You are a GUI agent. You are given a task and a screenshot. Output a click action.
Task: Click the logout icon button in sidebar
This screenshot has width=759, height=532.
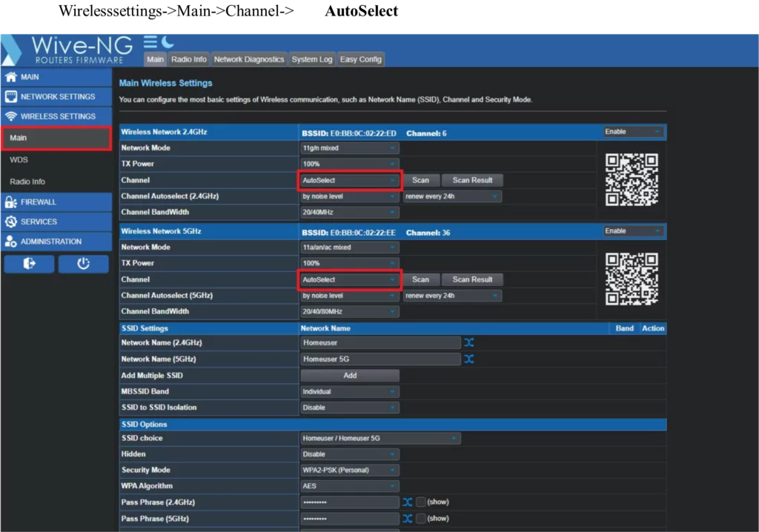(x=30, y=264)
